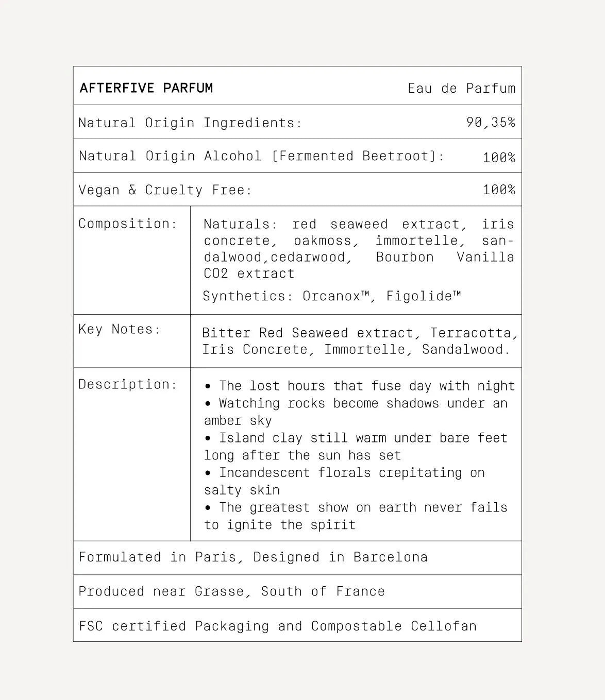The image size is (605, 700).
Task: Click the Synthetics: Orcanox, Figolide line
Action: (x=331, y=296)
